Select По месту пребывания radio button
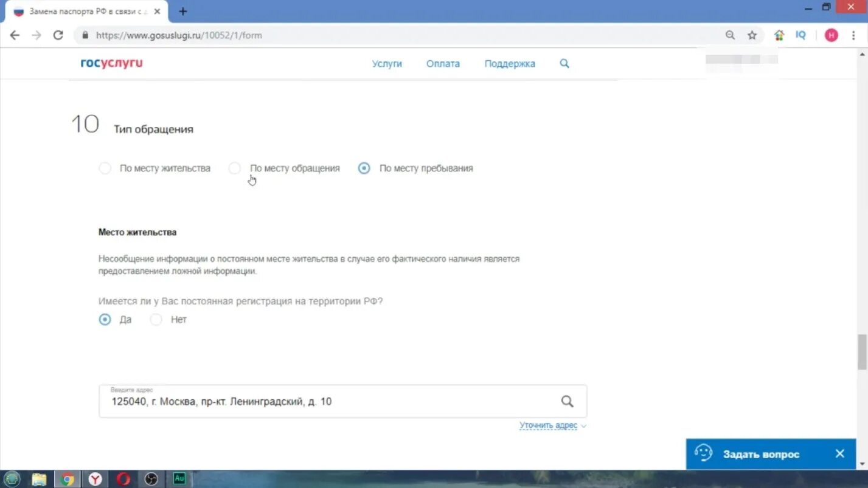The height and width of the screenshot is (488, 868). 364,168
